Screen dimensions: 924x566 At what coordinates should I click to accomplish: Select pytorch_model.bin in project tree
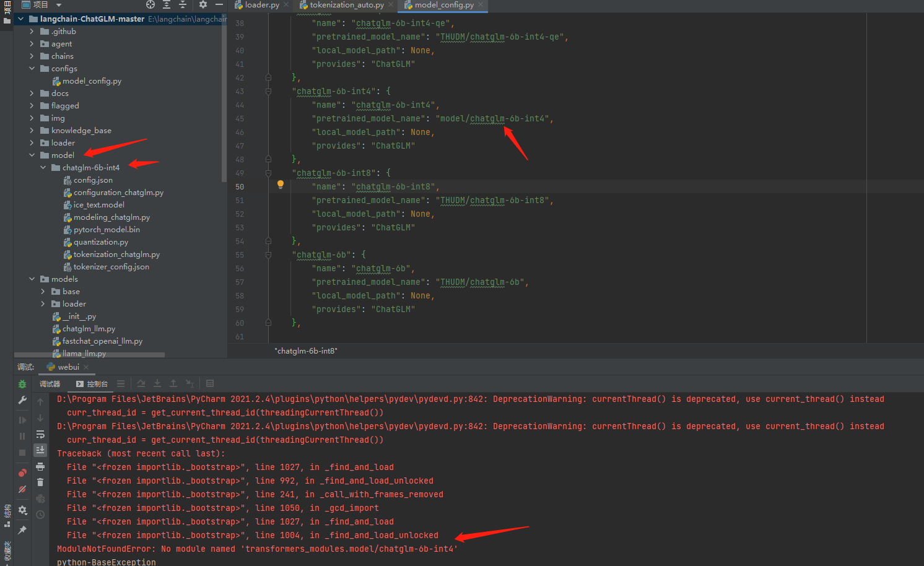click(x=102, y=230)
